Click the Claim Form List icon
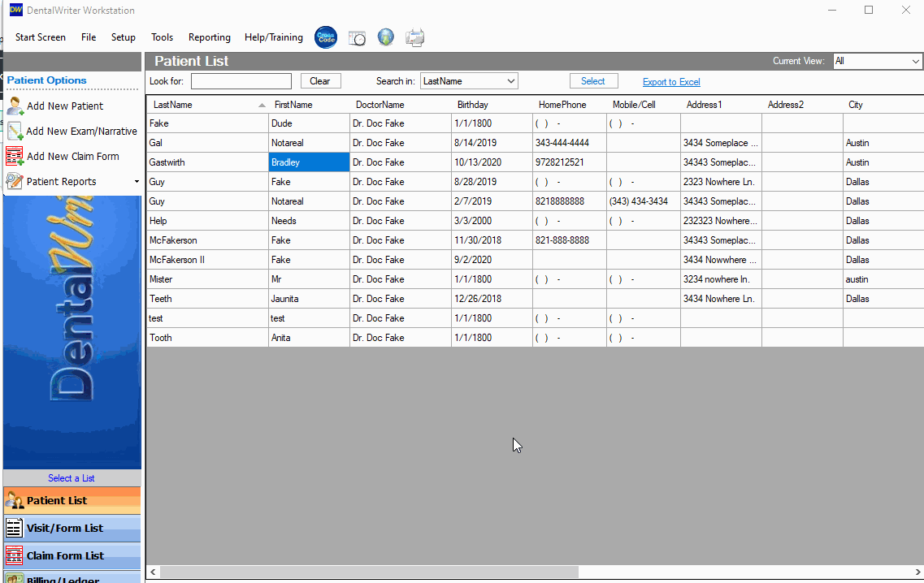 tap(14, 556)
